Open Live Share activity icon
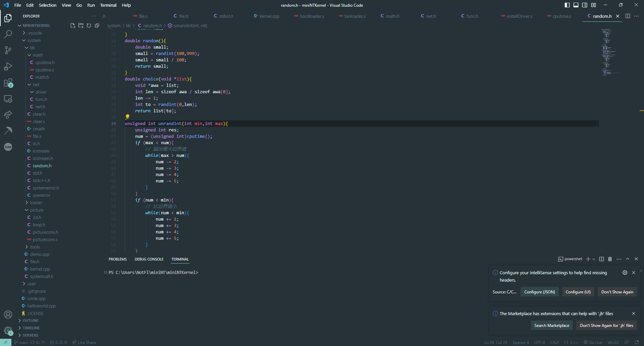This screenshot has height=346, width=644. point(8,115)
